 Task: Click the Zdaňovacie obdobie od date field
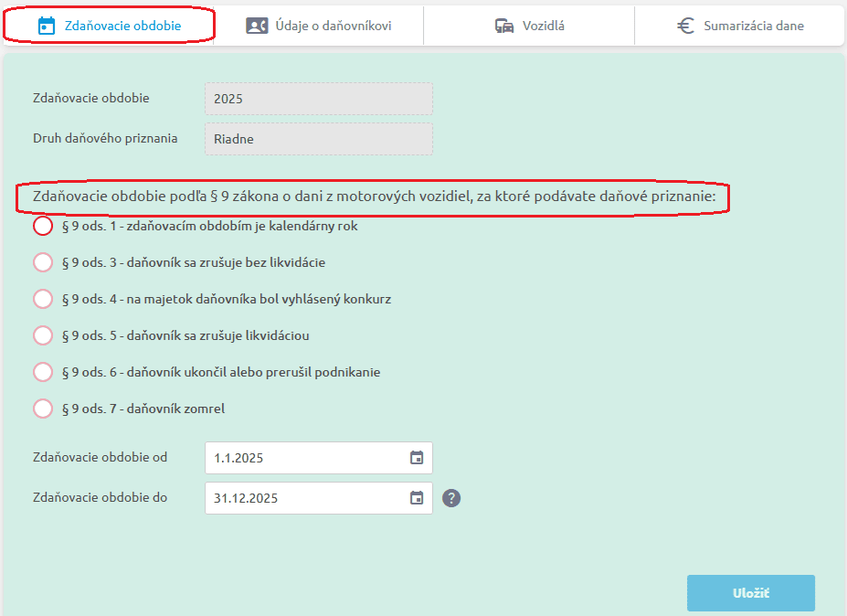(302, 458)
